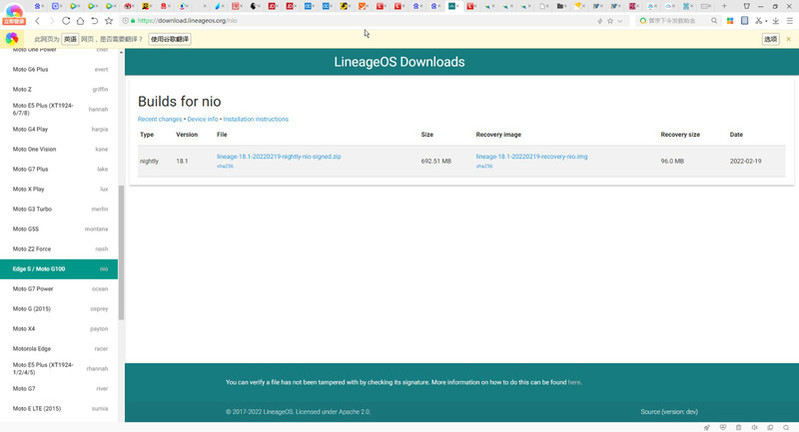Open the Recent changes link
This screenshot has height=432, width=799.
click(x=159, y=119)
